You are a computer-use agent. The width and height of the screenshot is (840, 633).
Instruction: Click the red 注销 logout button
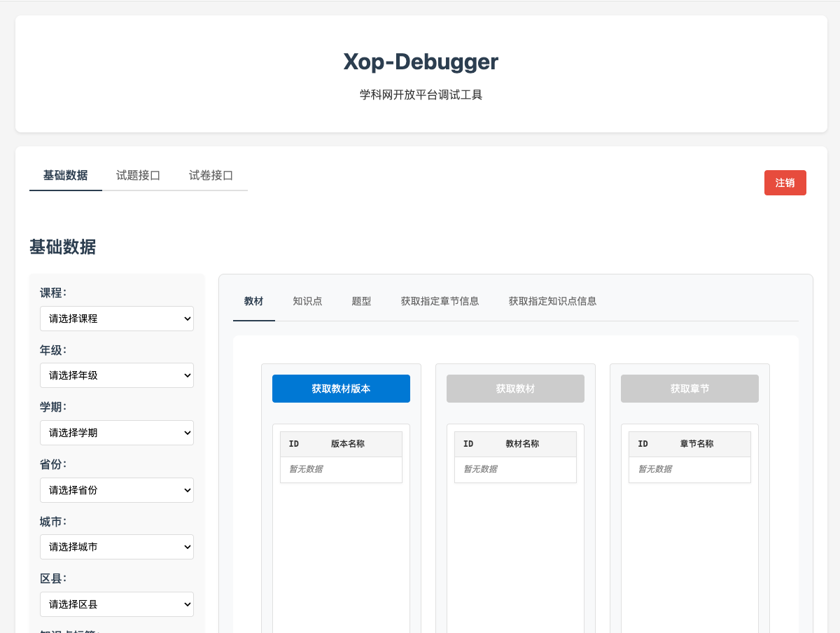point(785,183)
